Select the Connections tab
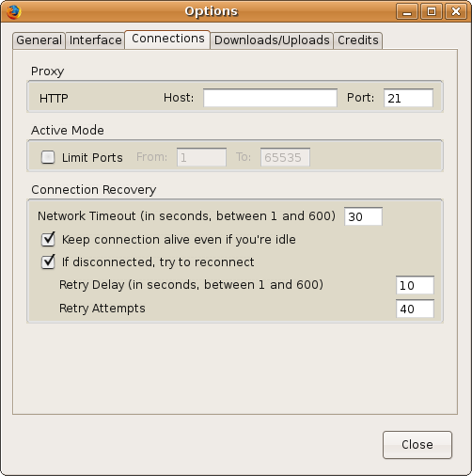The image size is (472, 476). (167, 40)
